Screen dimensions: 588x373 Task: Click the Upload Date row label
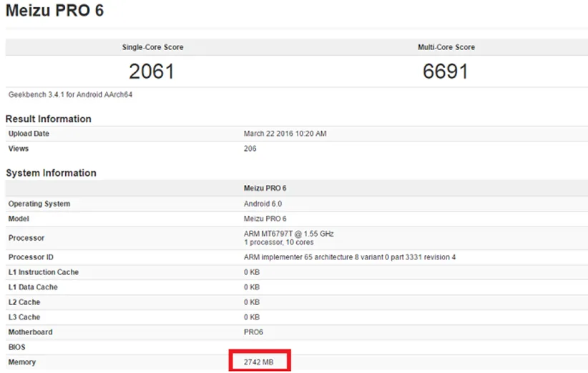point(29,134)
